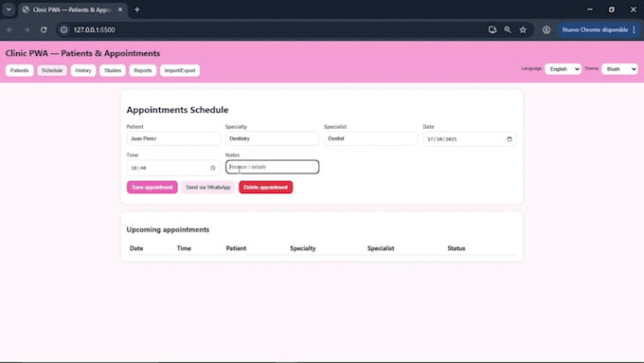Click the install app icon in address bar

click(x=492, y=29)
